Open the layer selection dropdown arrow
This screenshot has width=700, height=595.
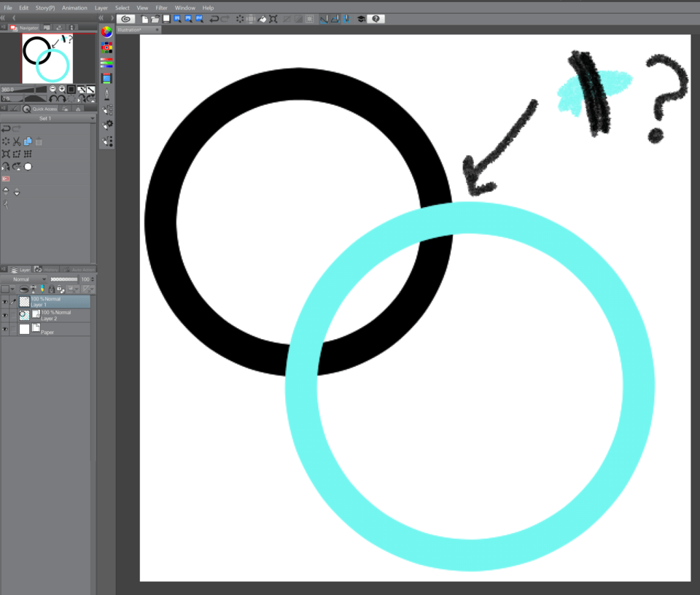coord(12,289)
